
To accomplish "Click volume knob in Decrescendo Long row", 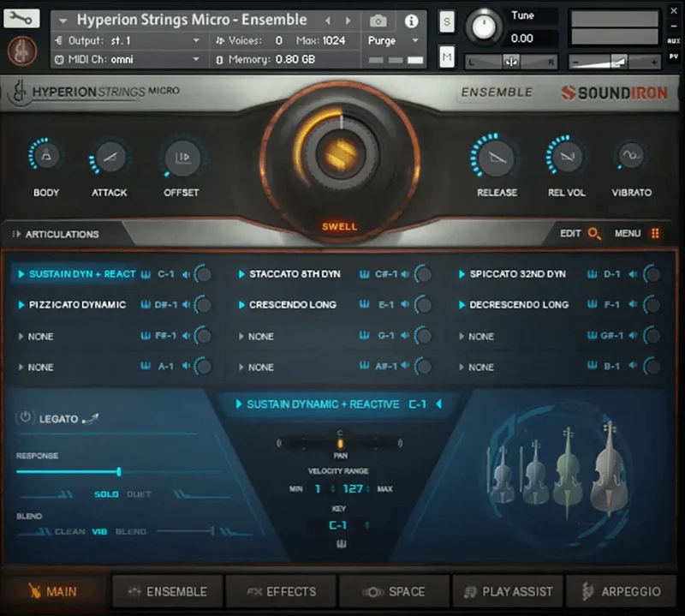I will [x=652, y=304].
